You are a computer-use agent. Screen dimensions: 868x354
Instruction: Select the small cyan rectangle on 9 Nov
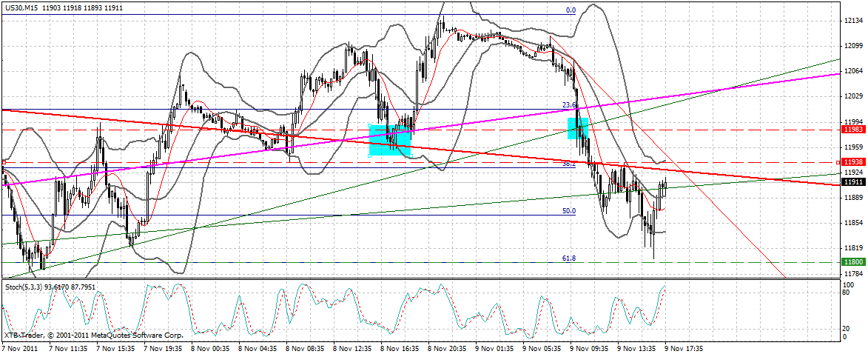click(x=578, y=128)
